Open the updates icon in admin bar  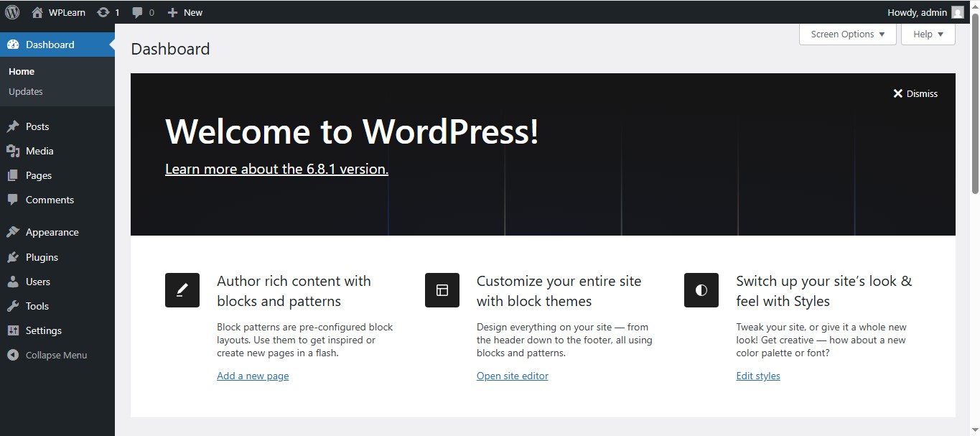[x=103, y=12]
